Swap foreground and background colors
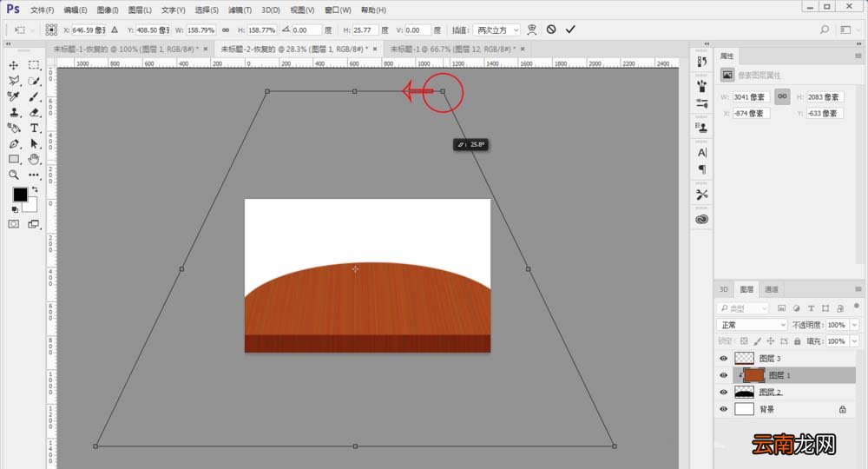The width and height of the screenshot is (868, 469). tap(35, 189)
